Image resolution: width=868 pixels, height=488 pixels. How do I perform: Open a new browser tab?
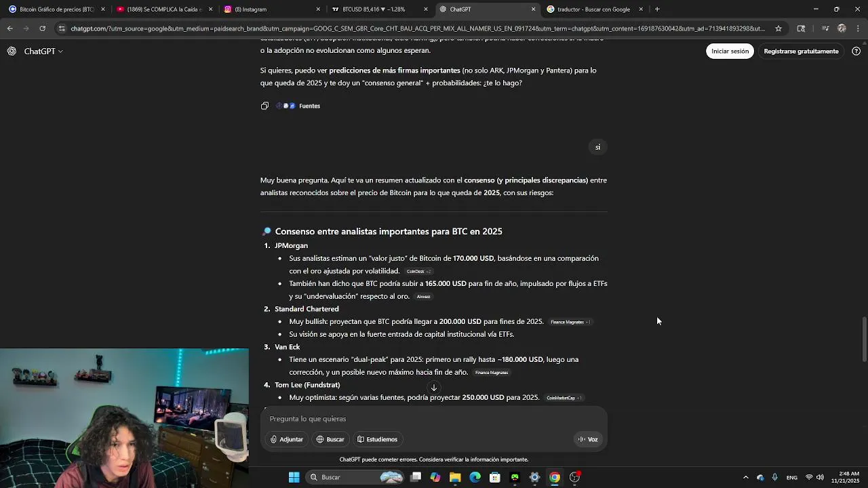[657, 9]
